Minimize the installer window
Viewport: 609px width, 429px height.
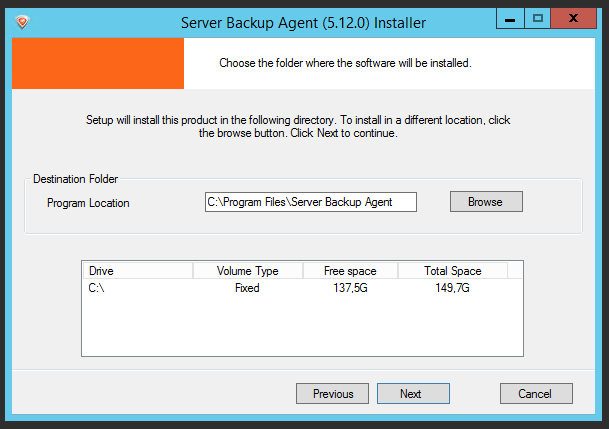click(x=510, y=18)
